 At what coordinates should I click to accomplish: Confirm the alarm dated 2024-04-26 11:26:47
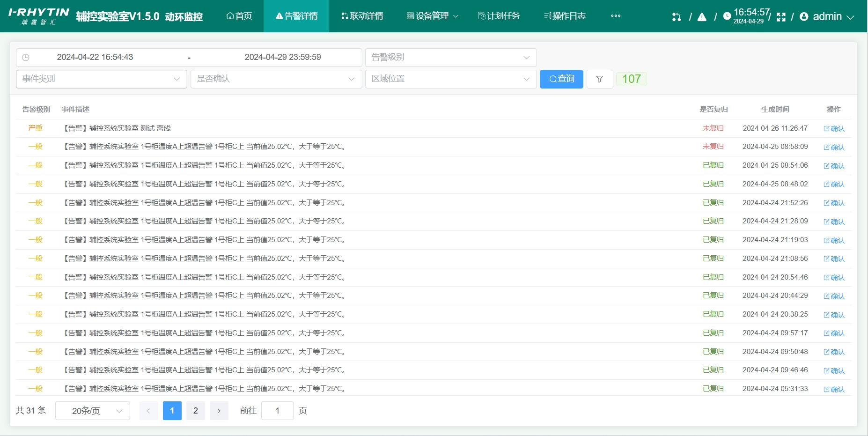click(x=834, y=129)
